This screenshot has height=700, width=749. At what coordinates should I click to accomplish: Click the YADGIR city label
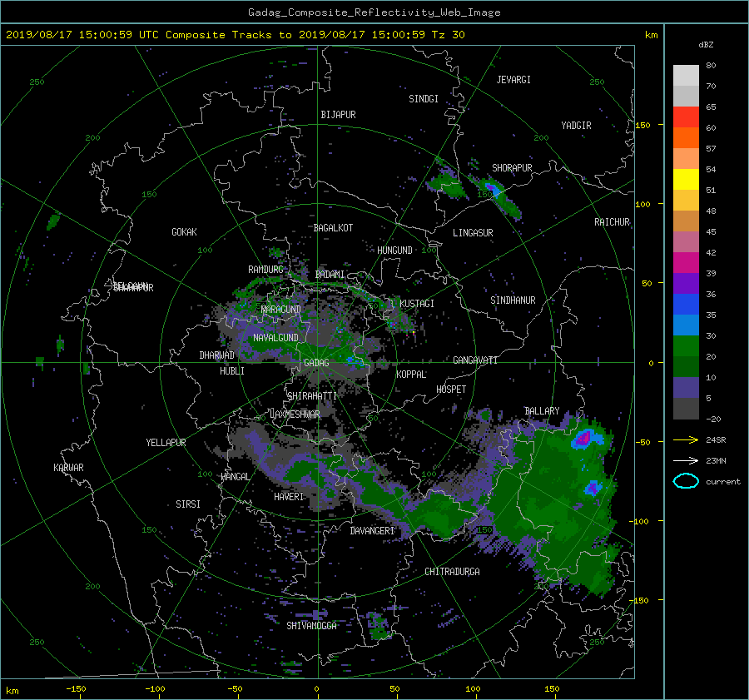(576, 125)
